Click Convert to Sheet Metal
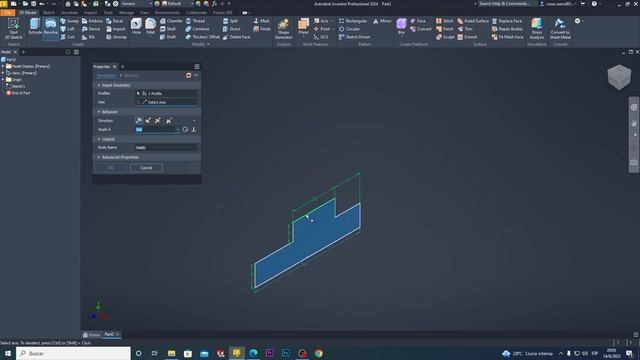The height and width of the screenshot is (360, 640). tap(560, 29)
